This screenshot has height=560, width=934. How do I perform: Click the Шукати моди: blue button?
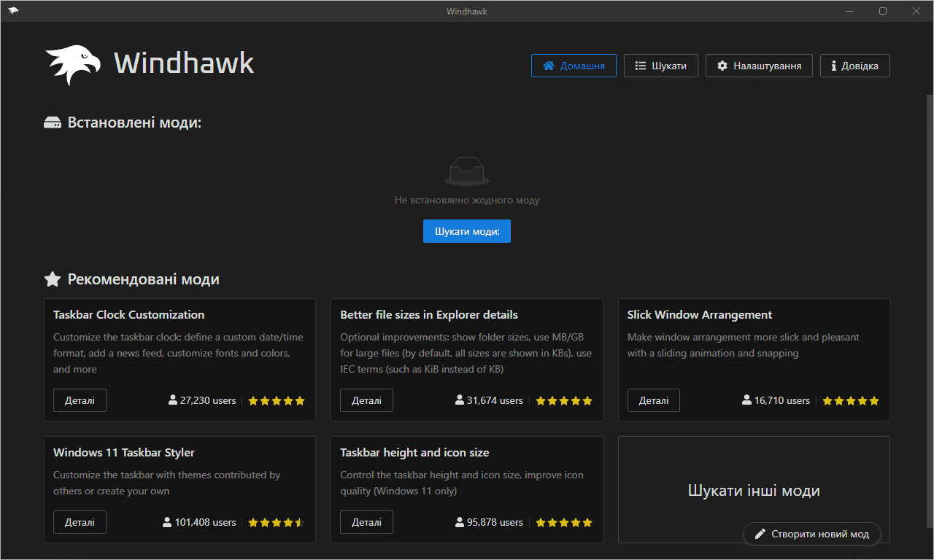click(467, 231)
